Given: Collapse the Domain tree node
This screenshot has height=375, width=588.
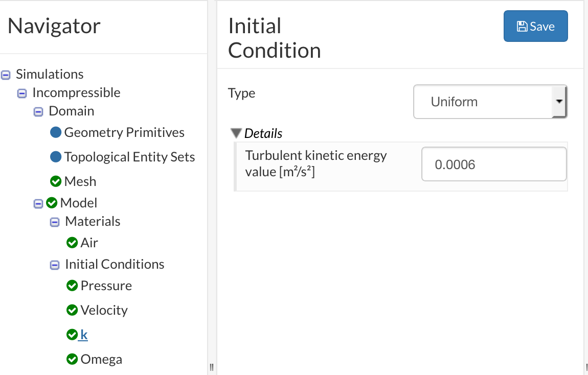Looking at the screenshot, I should (x=38, y=111).
